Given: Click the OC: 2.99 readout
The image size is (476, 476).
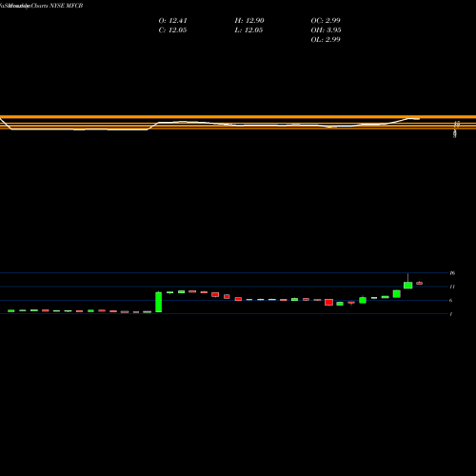Looking at the screenshot, I should click(x=326, y=21).
